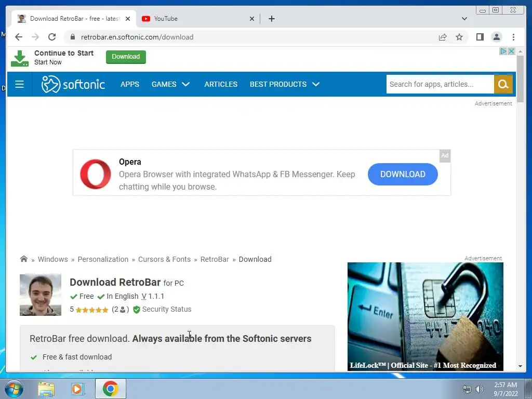This screenshot has height=399, width=532.
Task: Open the LifeLock advertisement image
Action: (425, 316)
